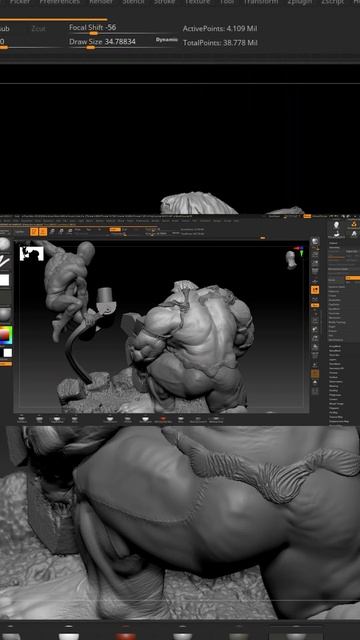The height and width of the screenshot is (640, 360).
Task: Toggle the Zcut mode button
Action: point(38,29)
